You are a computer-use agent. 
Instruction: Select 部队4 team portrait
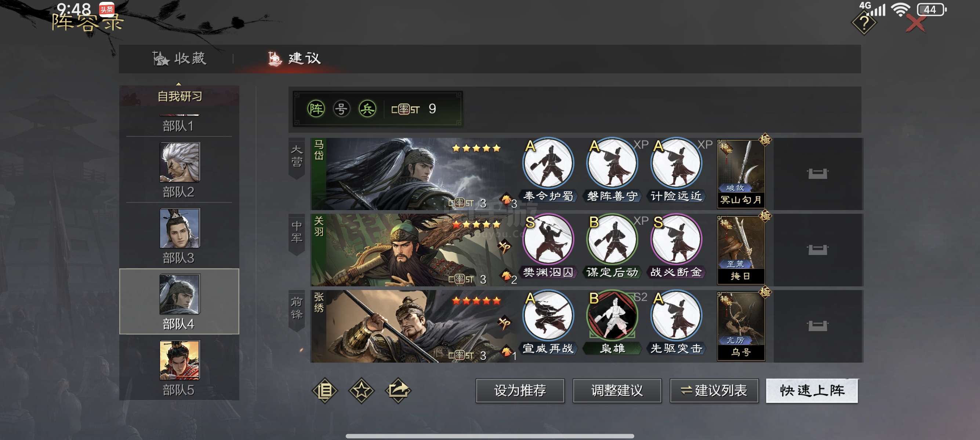[x=179, y=294]
